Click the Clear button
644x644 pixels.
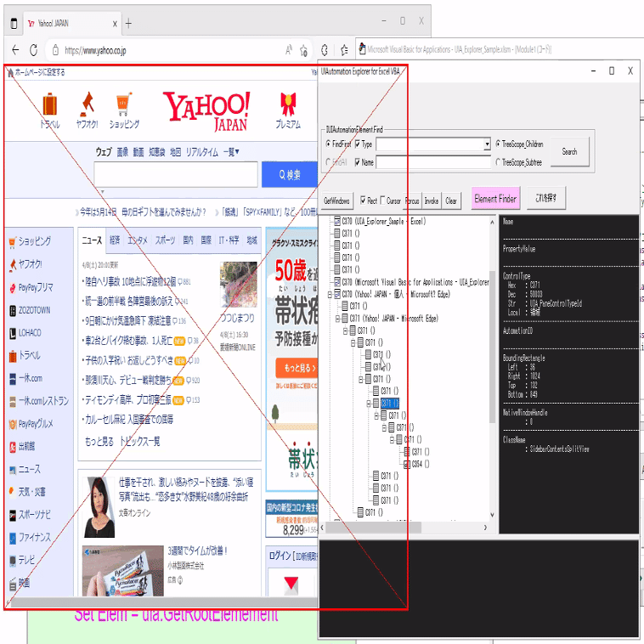click(x=451, y=201)
